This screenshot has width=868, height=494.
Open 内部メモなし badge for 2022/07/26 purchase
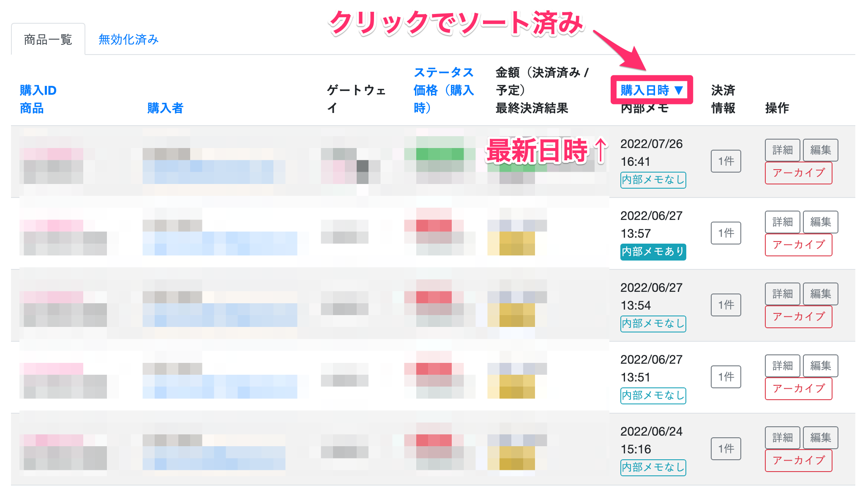pos(653,180)
